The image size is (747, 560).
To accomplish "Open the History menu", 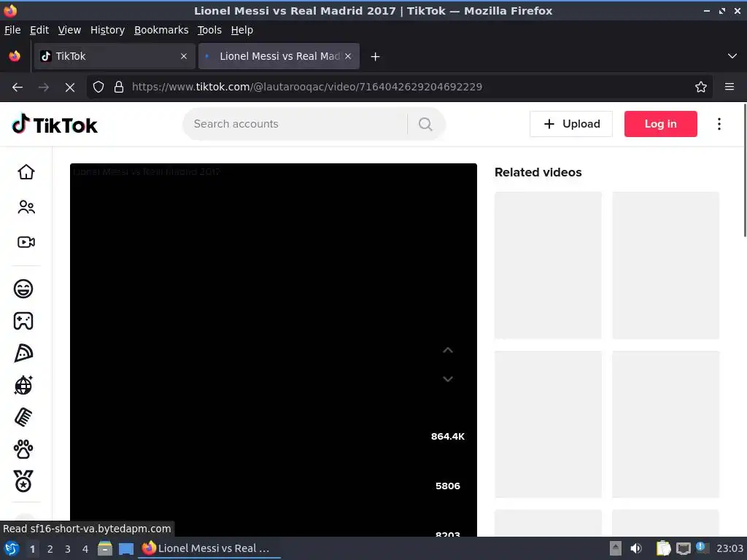I will 107,30.
